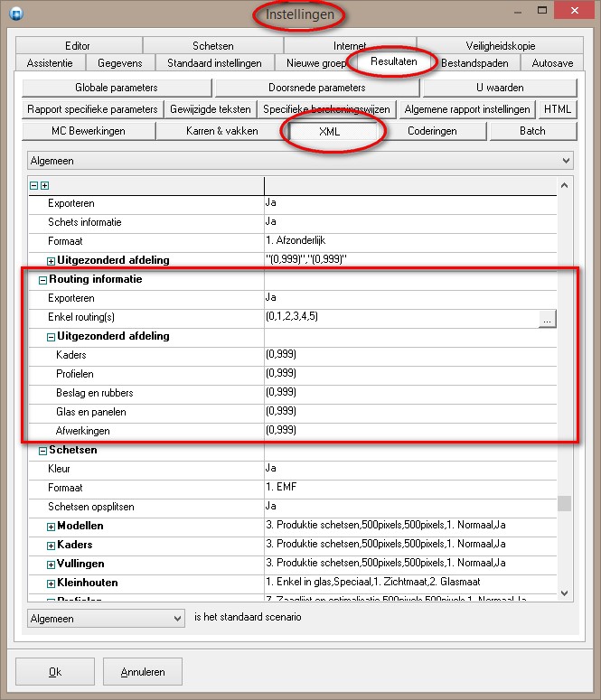Image resolution: width=601 pixels, height=700 pixels.
Task: Confirm settings with Ok button
Action: pos(55,671)
